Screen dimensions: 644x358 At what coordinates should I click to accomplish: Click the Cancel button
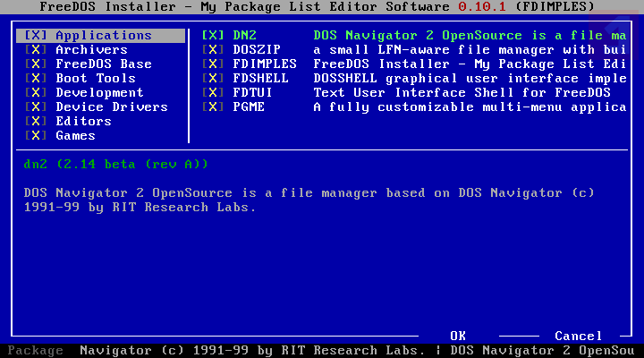click(579, 337)
